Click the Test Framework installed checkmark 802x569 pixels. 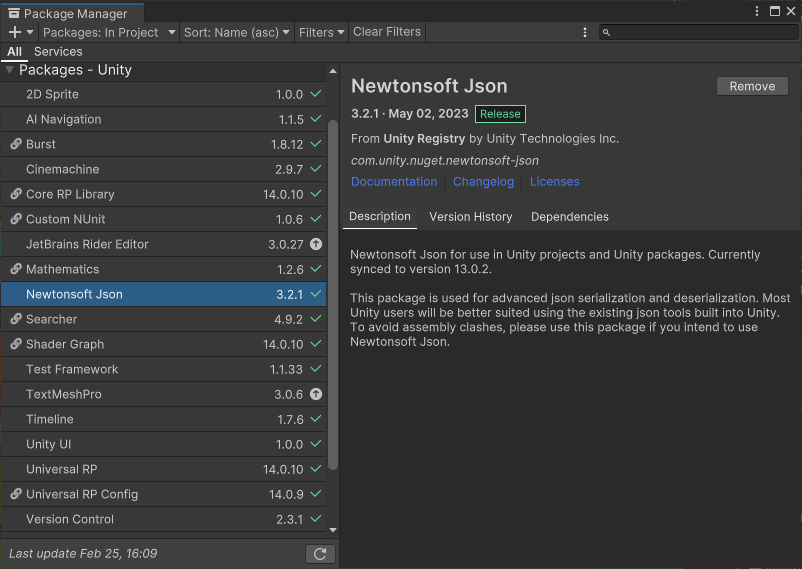[x=316, y=368]
